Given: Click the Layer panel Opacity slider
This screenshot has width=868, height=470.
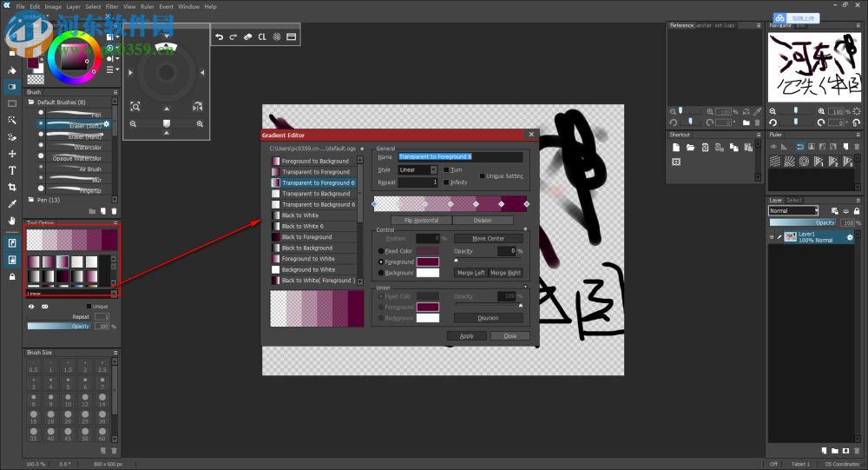Looking at the screenshot, I should [804, 222].
